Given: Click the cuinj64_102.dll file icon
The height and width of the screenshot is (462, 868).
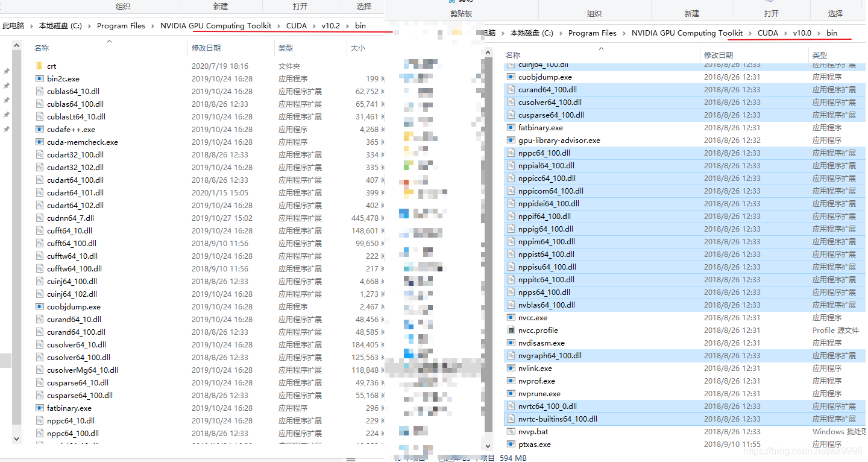Looking at the screenshot, I should pyautogui.click(x=39, y=294).
